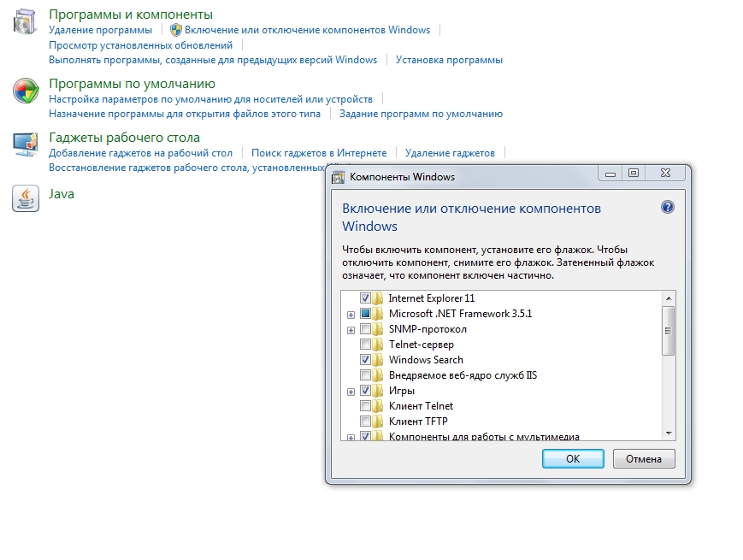Open Задание программ по умолчанию link
The height and width of the screenshot is (560, 743).
coord(421,114)
